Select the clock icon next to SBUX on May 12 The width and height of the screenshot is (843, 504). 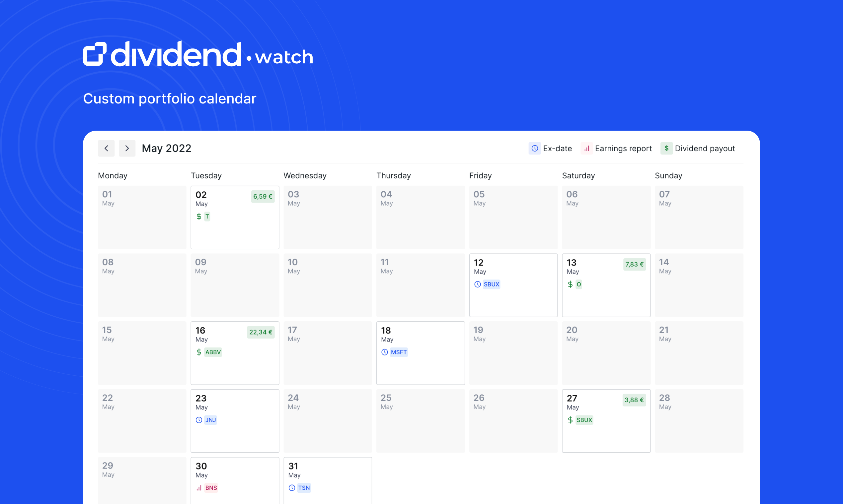[x=478, y=284]
